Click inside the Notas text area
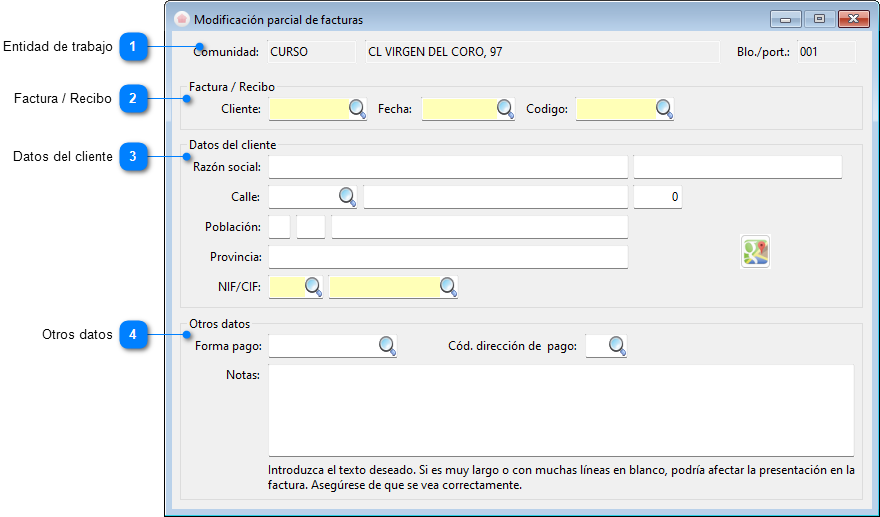The width and height of the screenshot is (880, 517). [560, 410]
